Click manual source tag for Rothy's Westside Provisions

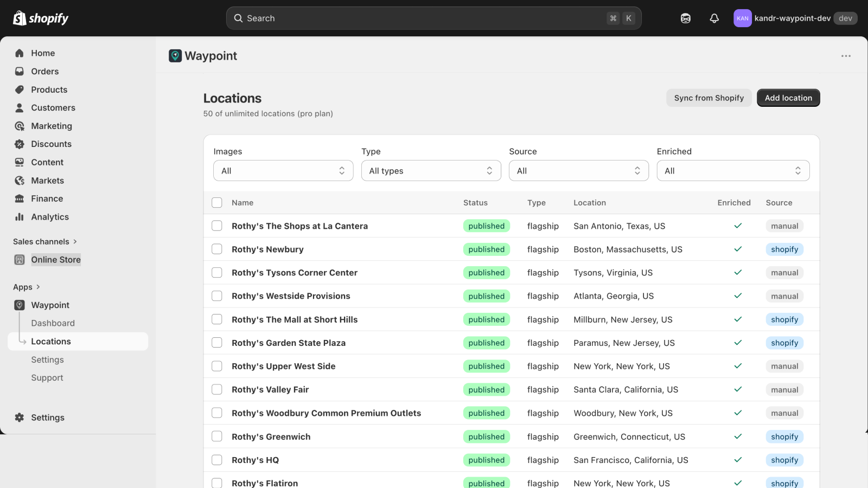click(784, 296)
